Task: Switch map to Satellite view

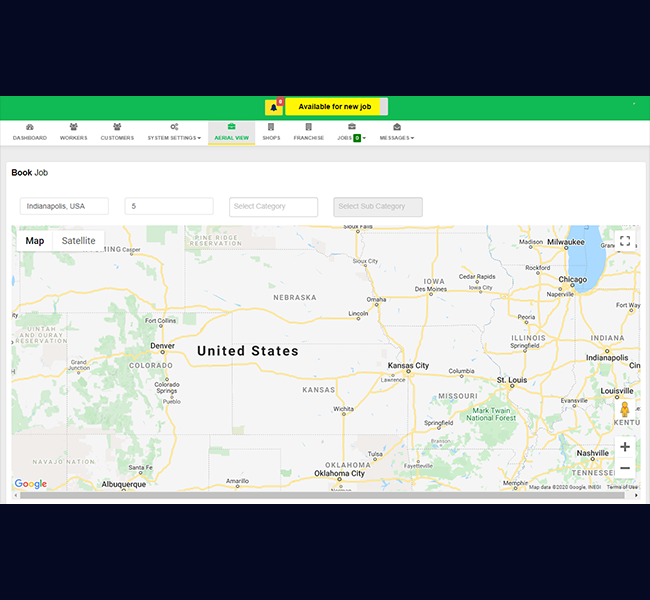Action: (78, 241)
